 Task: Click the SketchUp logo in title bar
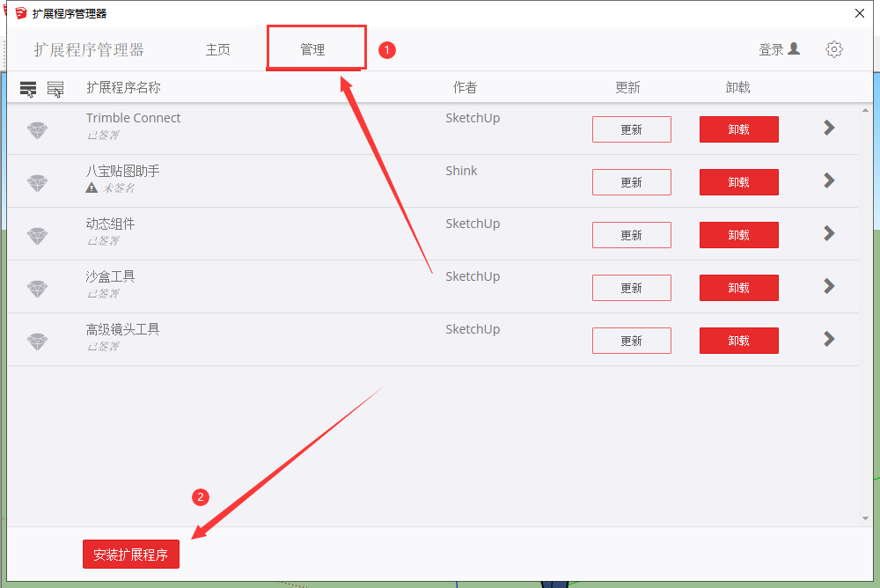[x=21, y=13]
